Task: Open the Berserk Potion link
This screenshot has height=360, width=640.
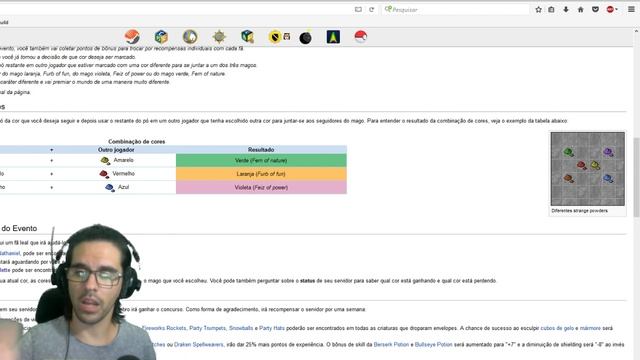Action: 391,344
